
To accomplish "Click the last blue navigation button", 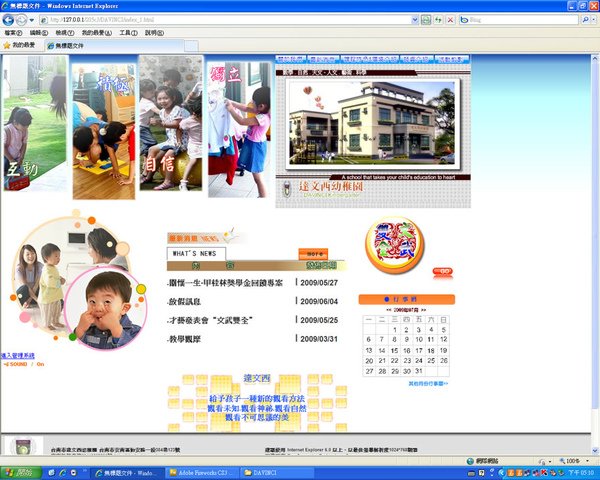I will tap(452, 59).
